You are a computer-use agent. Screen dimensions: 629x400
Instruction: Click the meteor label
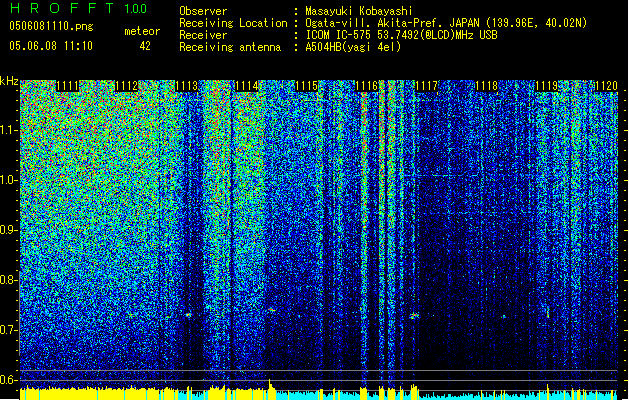coord(142,31)
